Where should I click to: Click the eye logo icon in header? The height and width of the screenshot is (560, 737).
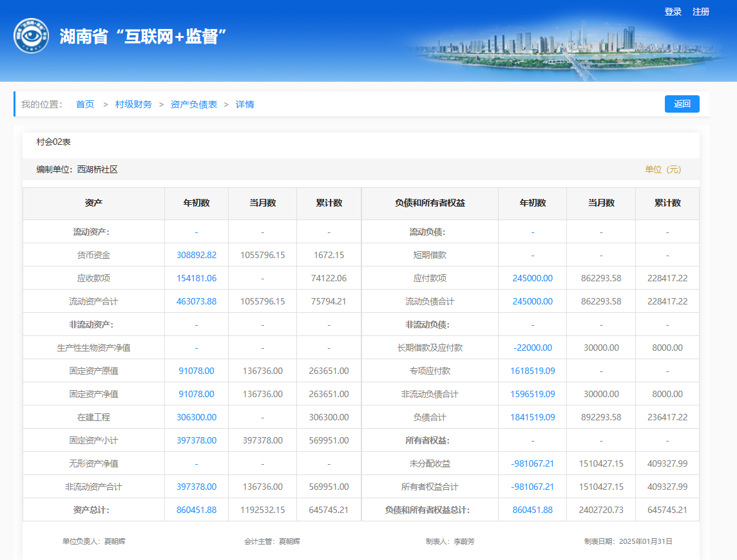(x=31, y=35)
